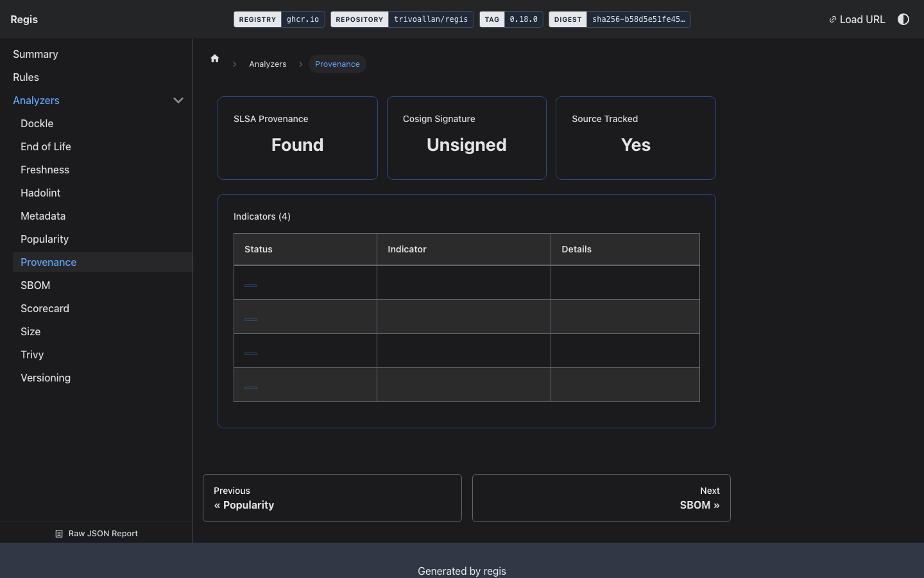
Task: Click the last row status indicator icon
Action: click(x=251, y=388)
